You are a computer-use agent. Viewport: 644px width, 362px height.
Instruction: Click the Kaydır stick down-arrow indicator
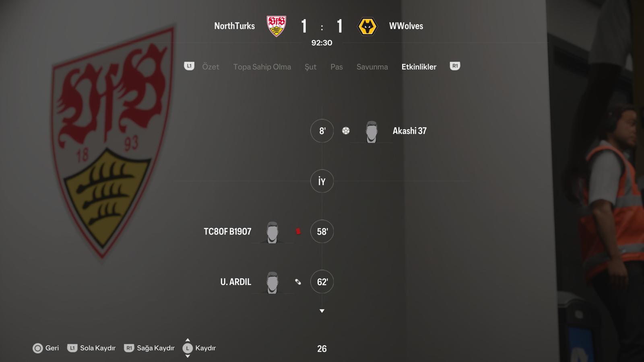pos(188,356)
